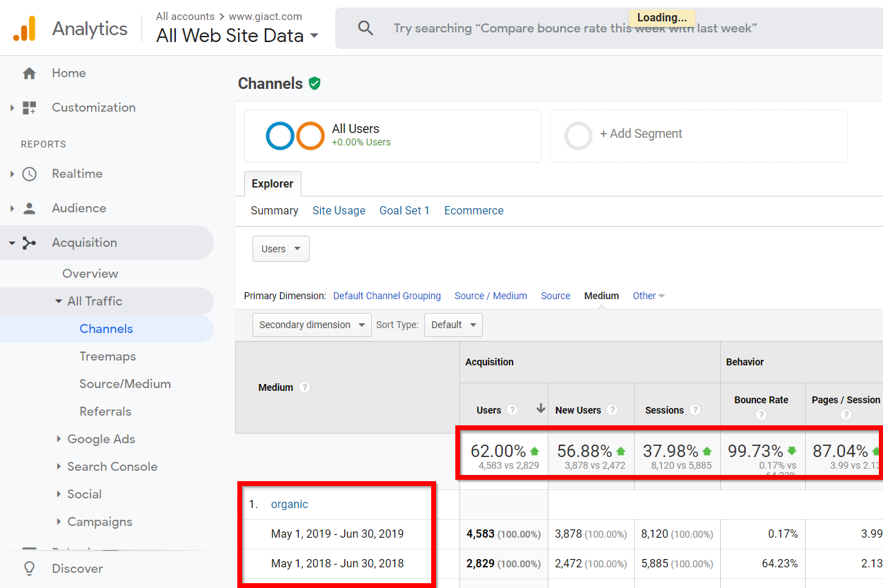
Task: Expand the Social subsection
Action: pyautogui.click(x=59, y=494)
